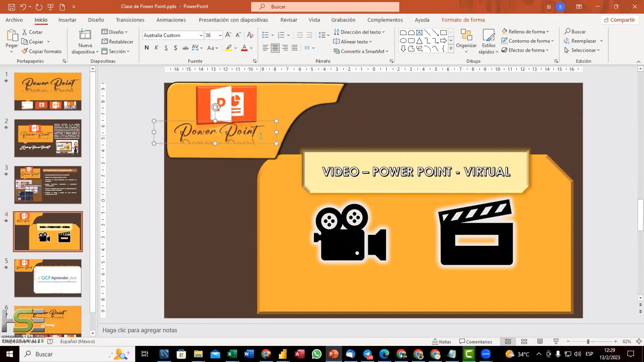644x362 pixels.
Task: Toggle underline S formatting
Action: point(166,48)
